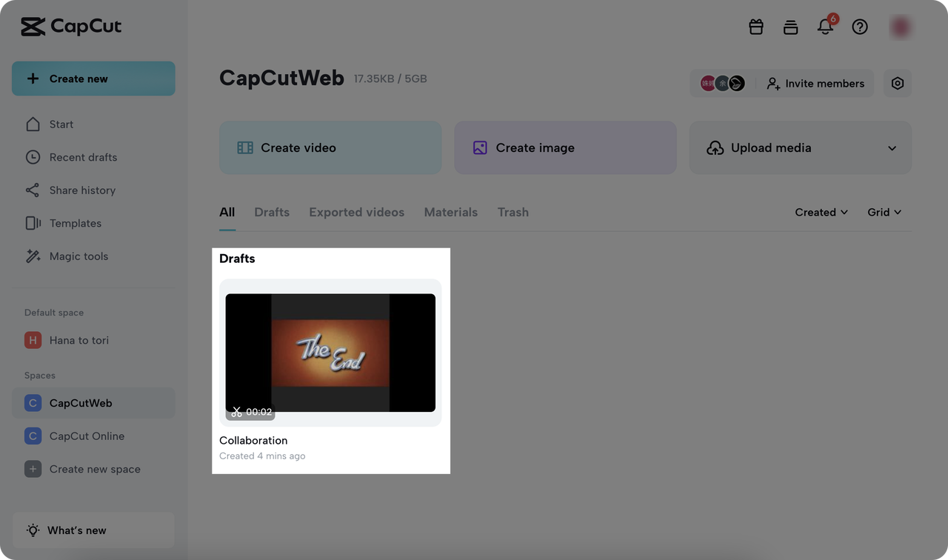Click the member avatars group
The height and width of the screenshot is (560, 948).
(723, 84)
